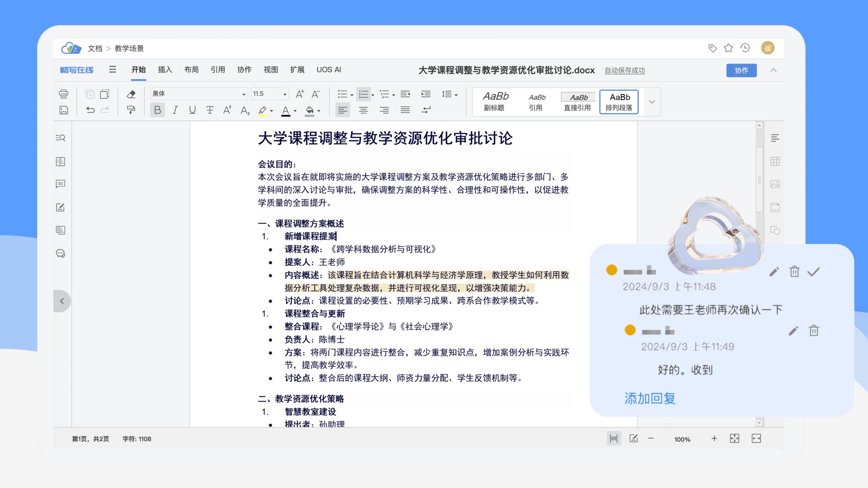Toggle strikethrough formatting
868x488 pixels.
click(210, 110)
